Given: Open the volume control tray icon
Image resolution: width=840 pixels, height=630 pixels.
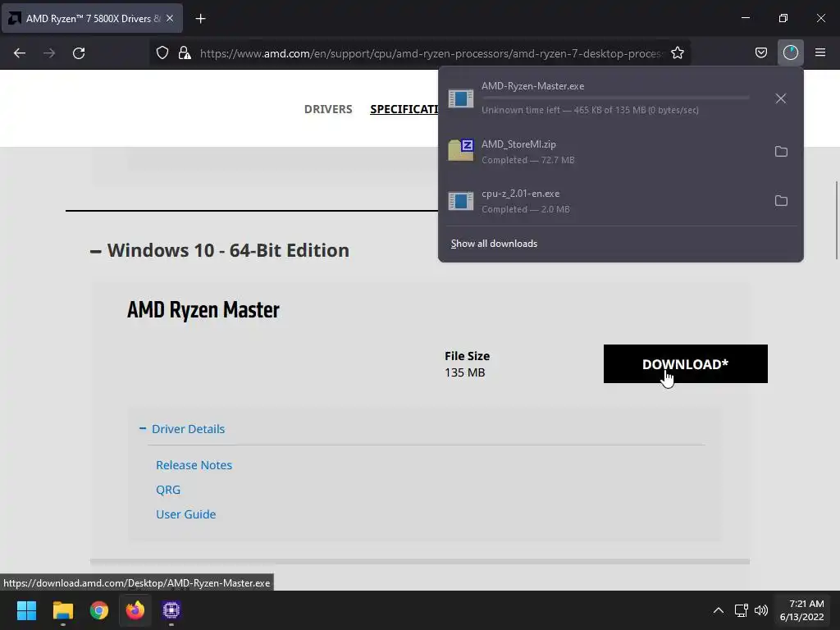Looking at the screenshot, I should 760,610.
